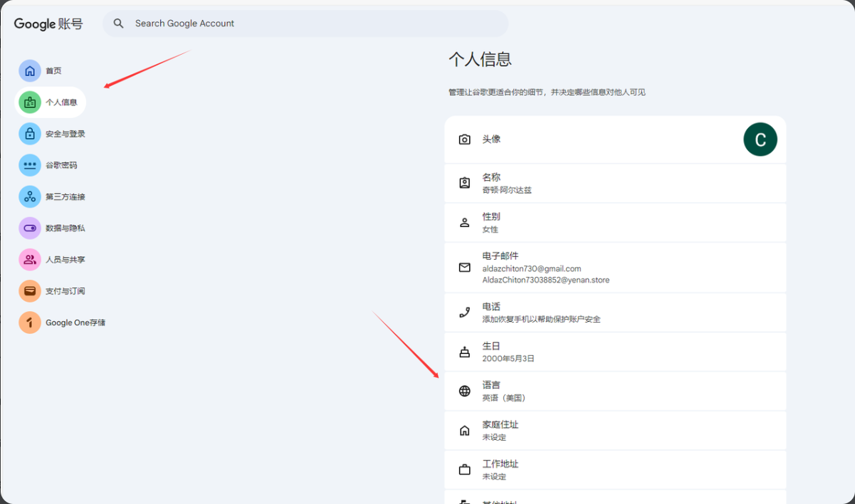Viewport: 855px width, 504px height.
Task: Click the camera icon beside 头像
Action: point(465,140)
